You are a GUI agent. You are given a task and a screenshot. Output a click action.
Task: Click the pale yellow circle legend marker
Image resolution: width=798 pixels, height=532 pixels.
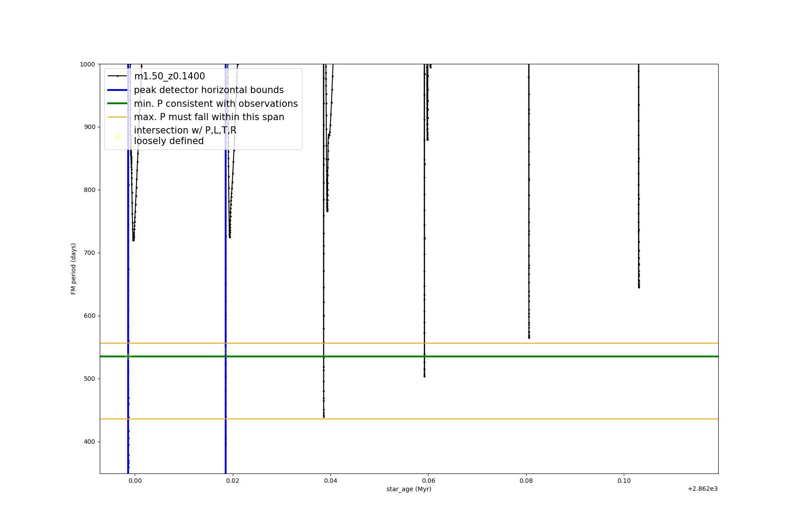pos(117,137)
